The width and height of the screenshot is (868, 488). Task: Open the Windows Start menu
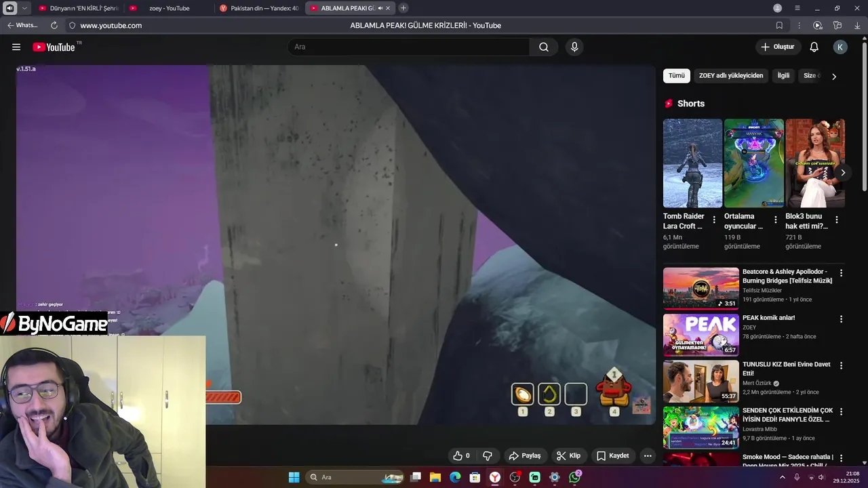pos(294,477)
